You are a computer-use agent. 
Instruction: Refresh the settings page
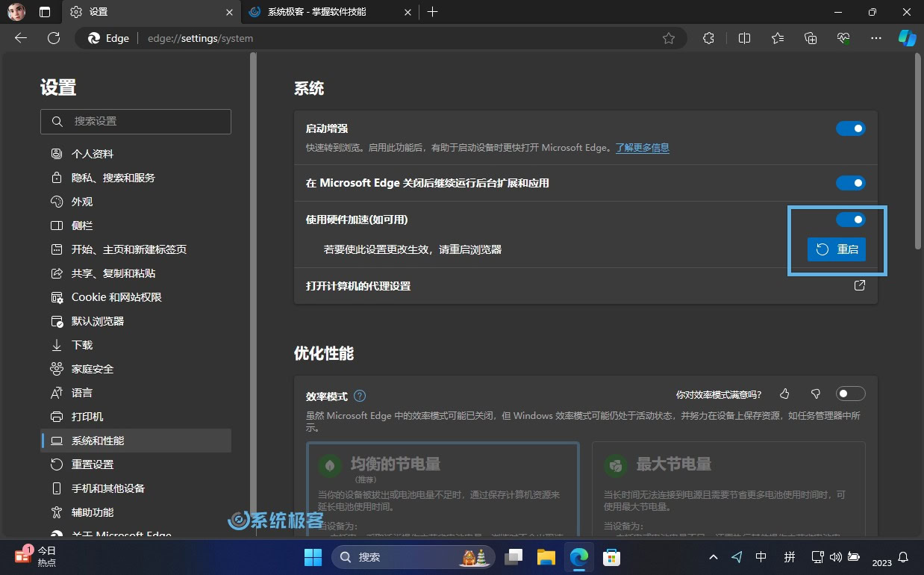54,38
